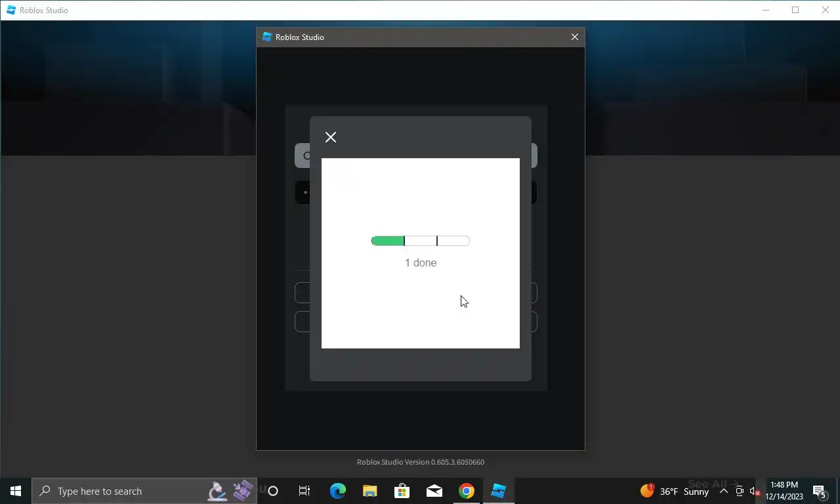Show hidden system tray icons
The image size is (840, 504).
(724, 491)
